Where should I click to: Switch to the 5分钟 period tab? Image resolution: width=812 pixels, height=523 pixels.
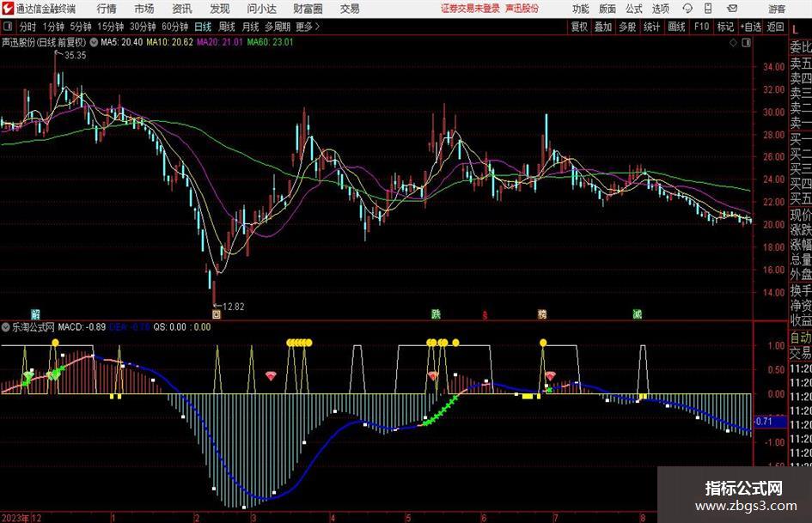coord(81,27)
